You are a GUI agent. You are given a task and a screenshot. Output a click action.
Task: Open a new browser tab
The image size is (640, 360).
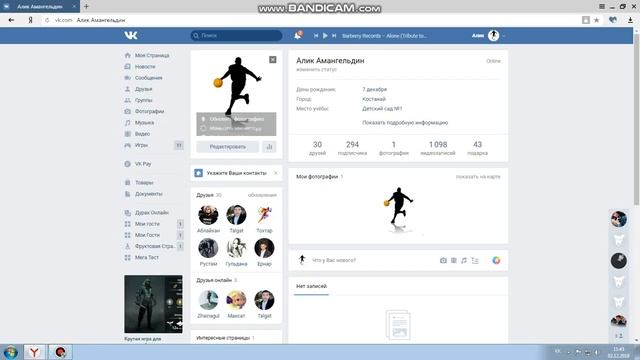coord(86,7)
